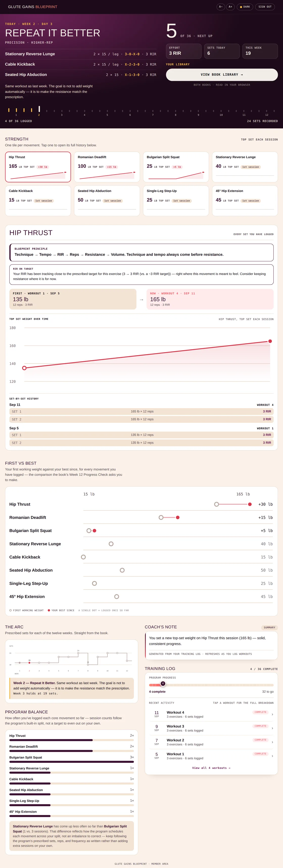The image size is (283, 868).
Task: Click Stationary Reverse Lunge first-weight dot
Action: [x=111, y=544]
